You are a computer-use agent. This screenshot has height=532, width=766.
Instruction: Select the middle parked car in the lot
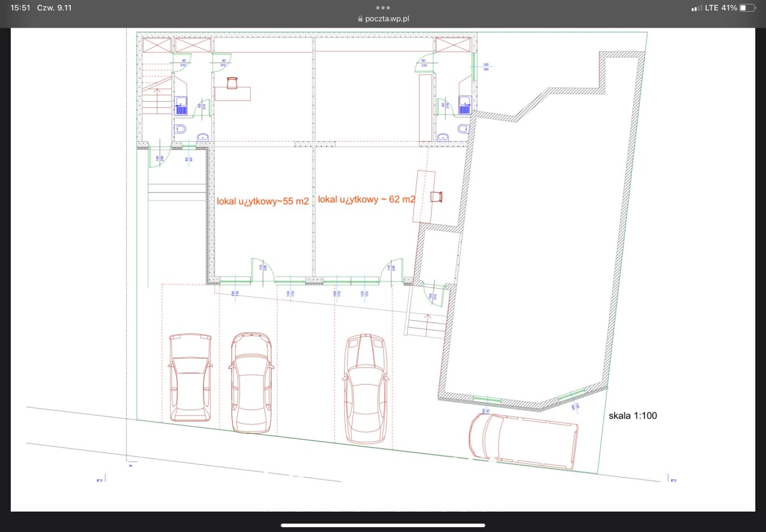pyautogui.click(x=251, y=382)
